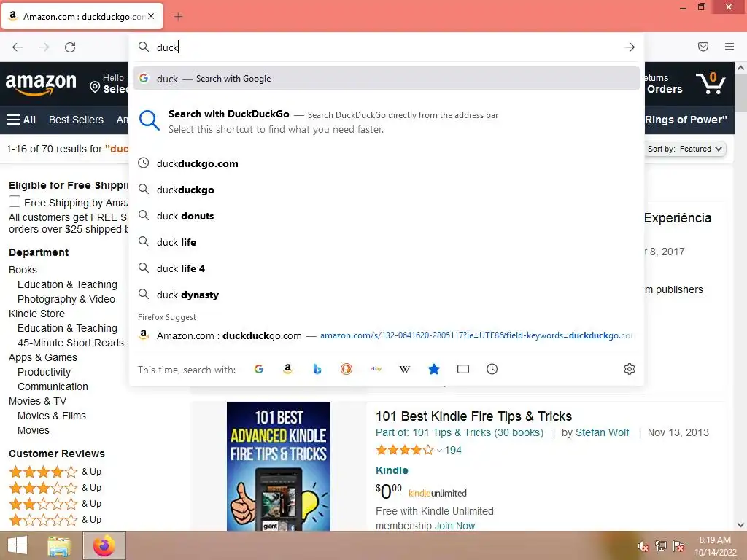The height and width of the screenshot is (560, 747).
Task: Select Search with DuckDuckGo shortcut
Action: 387,122
